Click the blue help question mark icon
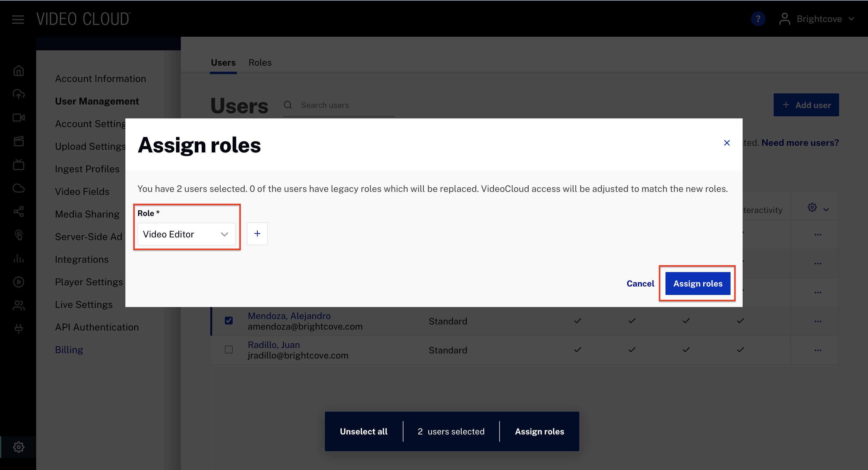The width and height of the screenshot is (868, 470). pos(758,19)
